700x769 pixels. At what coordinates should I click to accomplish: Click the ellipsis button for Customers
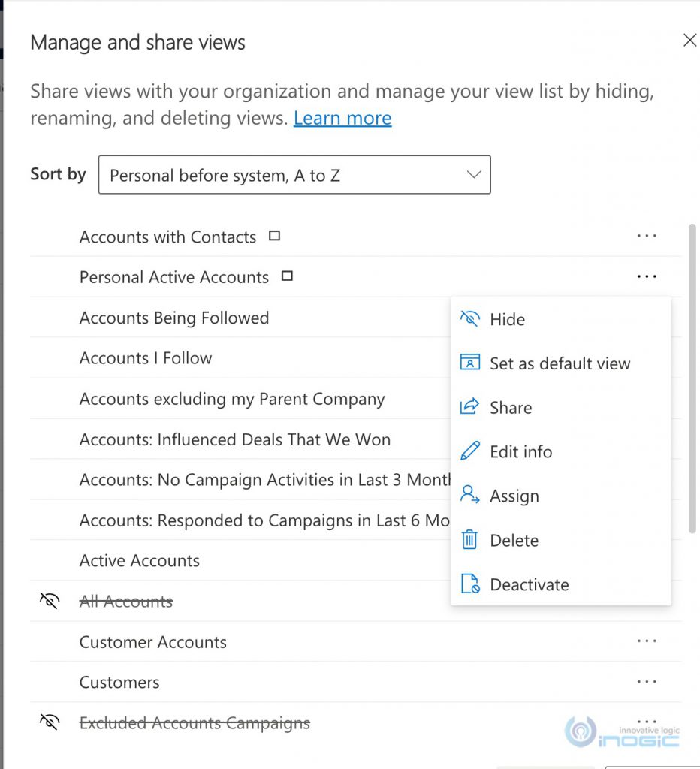coord(647,681)
